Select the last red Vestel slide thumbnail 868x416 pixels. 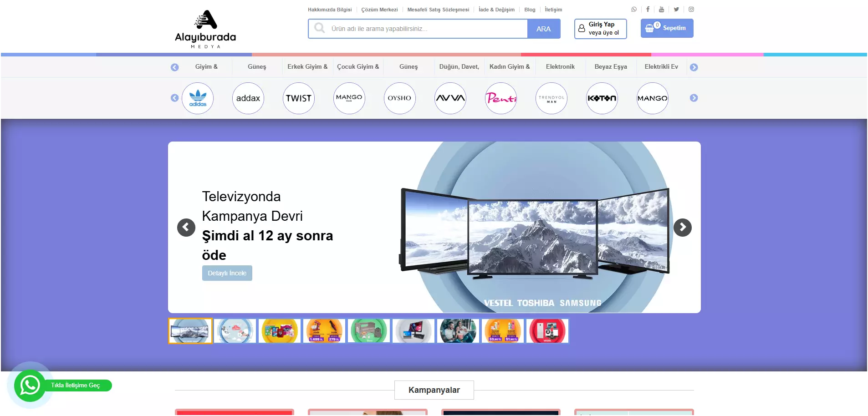[547, 331]
